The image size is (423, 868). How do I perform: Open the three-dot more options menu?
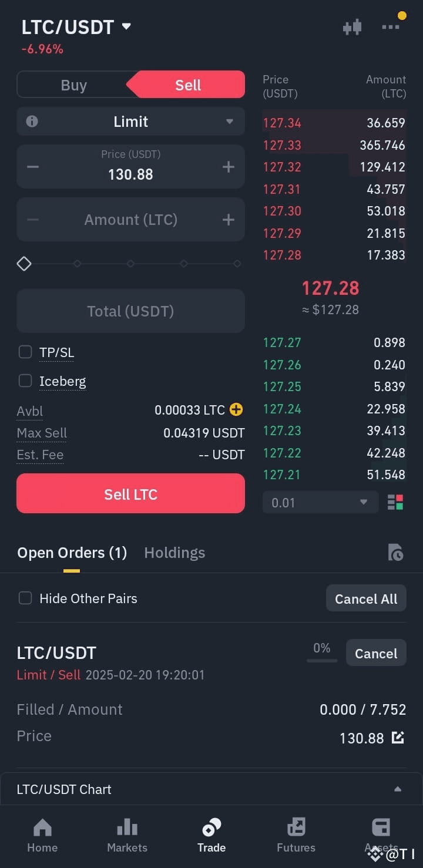[391, 27]
